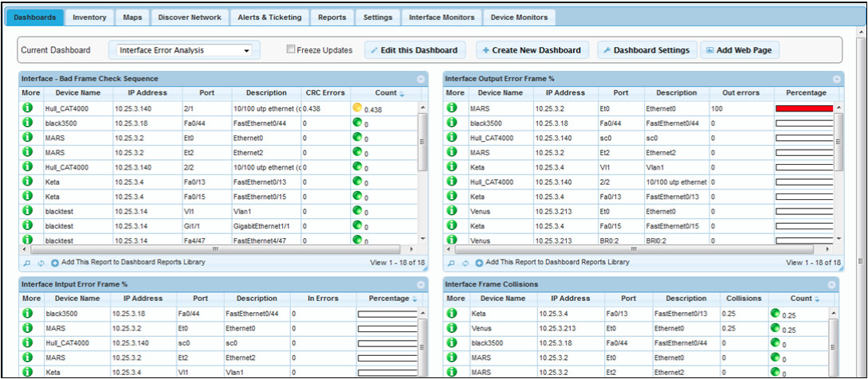Switch to the Maps tab
Screen dimensions: 868x379
coord(132,18)
